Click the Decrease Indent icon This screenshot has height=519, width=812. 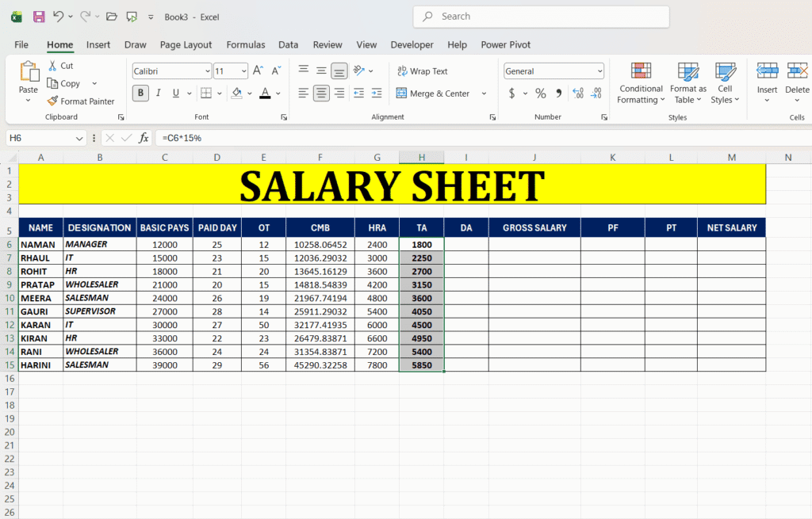point(358,93)
